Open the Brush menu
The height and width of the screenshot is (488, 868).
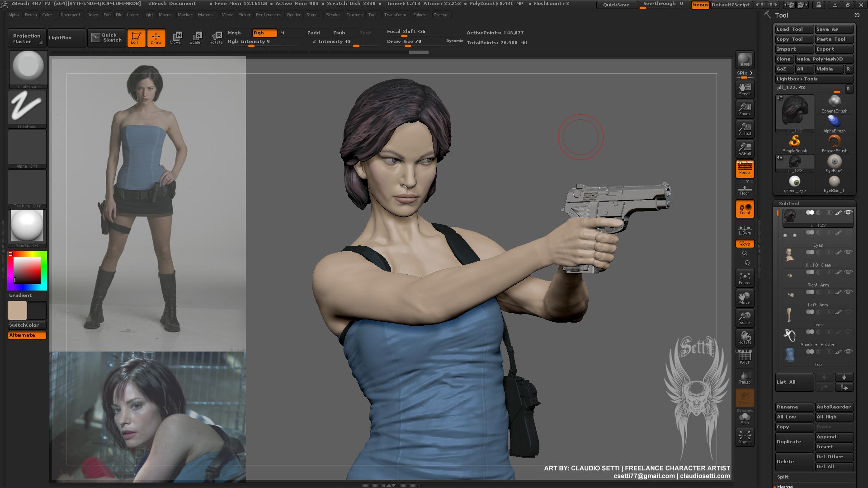click(x=31, y=15)
